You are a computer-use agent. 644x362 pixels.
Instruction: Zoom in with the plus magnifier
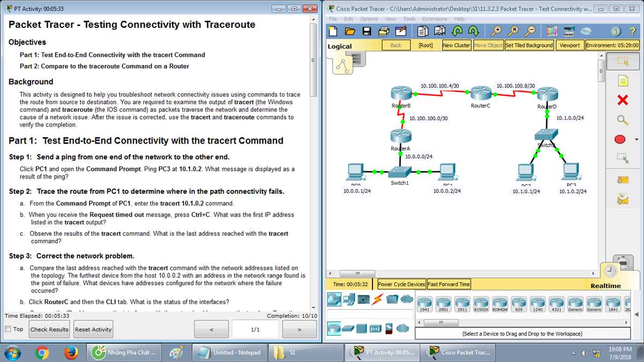click(497, 31)
